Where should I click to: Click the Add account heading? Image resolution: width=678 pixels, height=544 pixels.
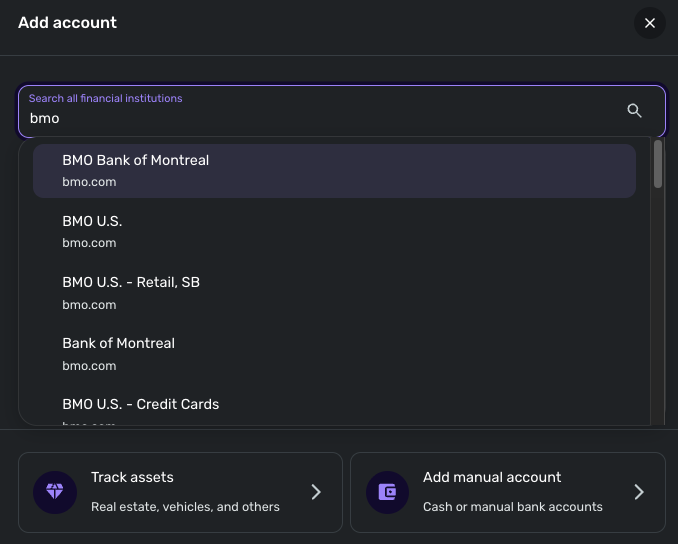(x=67, y=22)
